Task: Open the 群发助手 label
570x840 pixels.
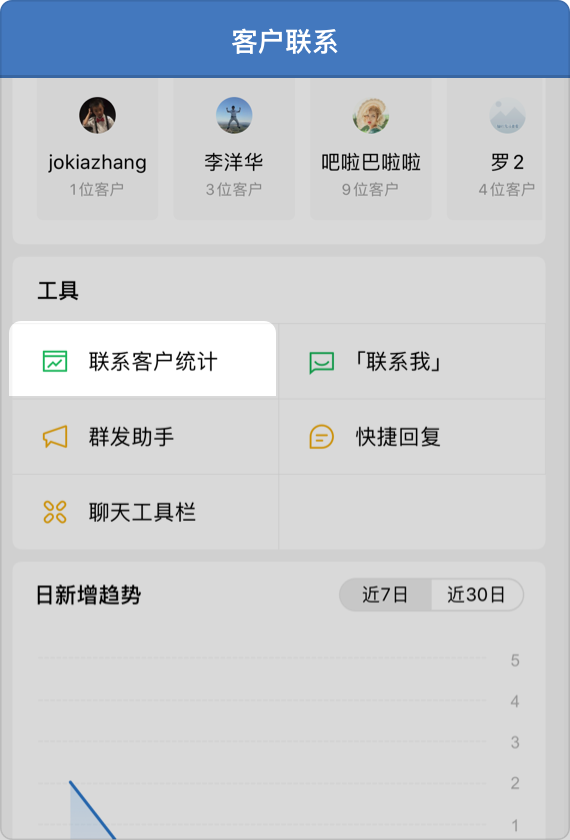Action: [x=131, y=437]
